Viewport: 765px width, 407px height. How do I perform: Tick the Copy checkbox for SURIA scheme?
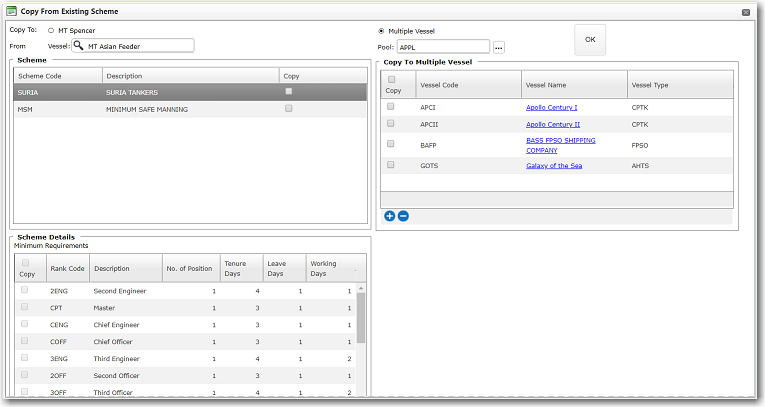[x=289, y=91]
